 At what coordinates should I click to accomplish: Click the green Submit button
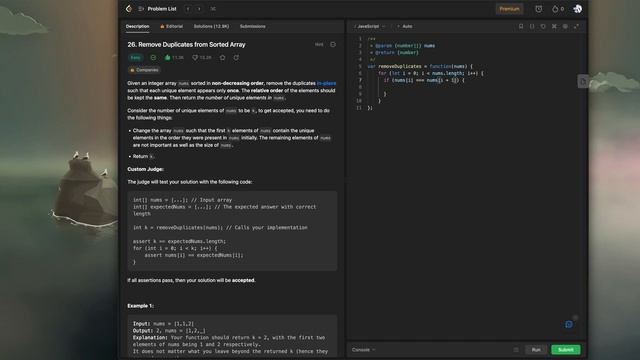tap(566, 350)
